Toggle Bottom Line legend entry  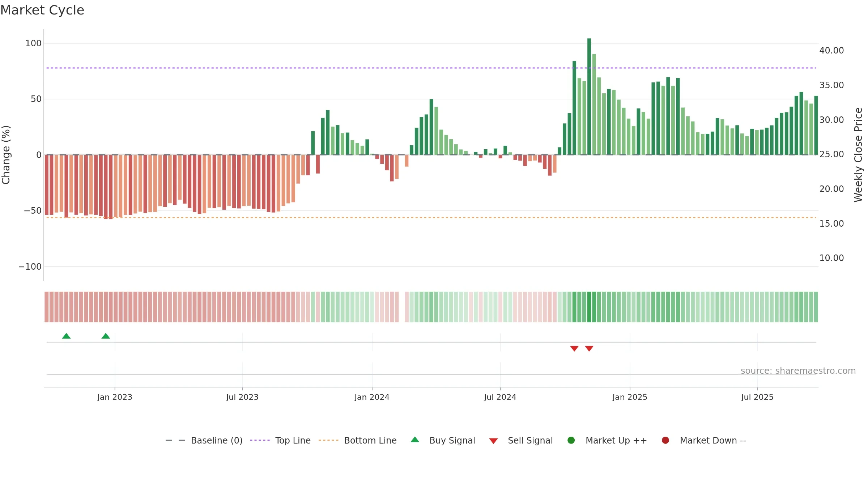pyautogui.click(x=358, y=440)
